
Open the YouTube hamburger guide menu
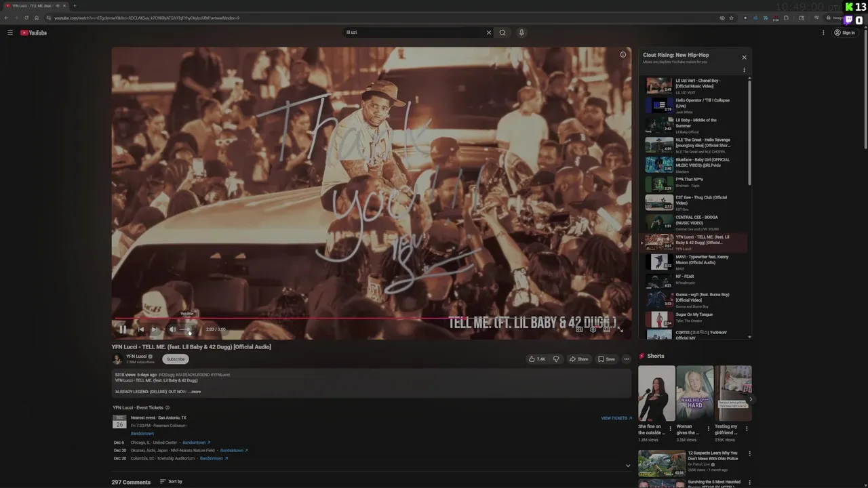[10, 33]
